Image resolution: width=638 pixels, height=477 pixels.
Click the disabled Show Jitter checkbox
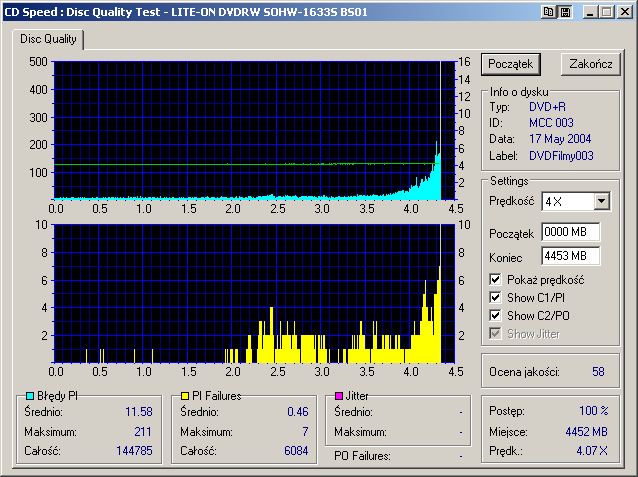coord(495,334)
